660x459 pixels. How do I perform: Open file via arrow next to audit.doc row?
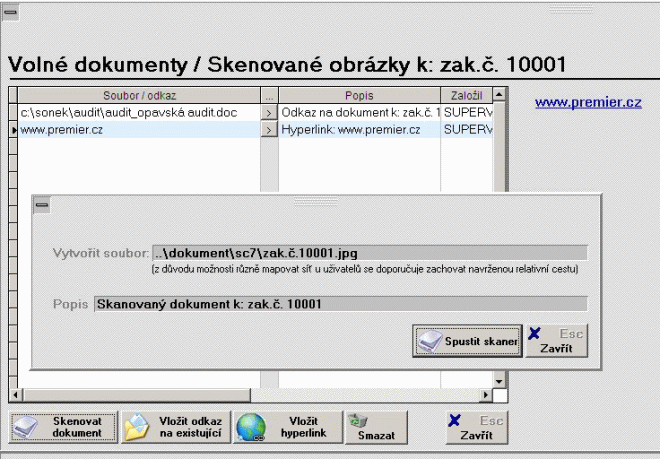(x=269, y=113)
